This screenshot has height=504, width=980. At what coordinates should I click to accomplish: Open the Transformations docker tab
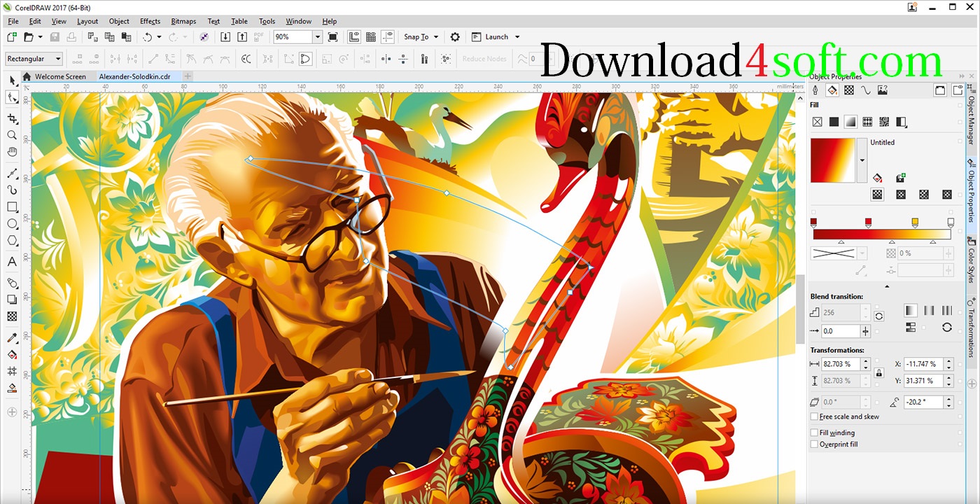click(972, 329)
